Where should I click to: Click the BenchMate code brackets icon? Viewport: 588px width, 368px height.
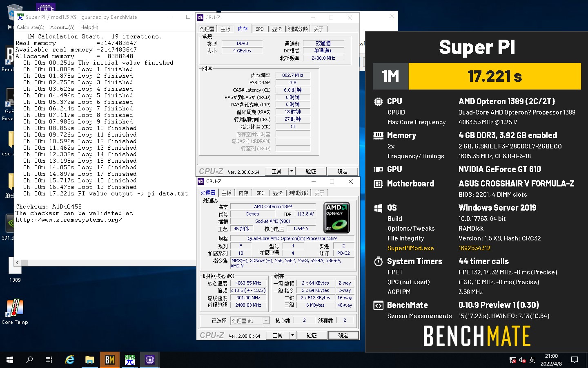pyautogui.click(x=379, y=305)
